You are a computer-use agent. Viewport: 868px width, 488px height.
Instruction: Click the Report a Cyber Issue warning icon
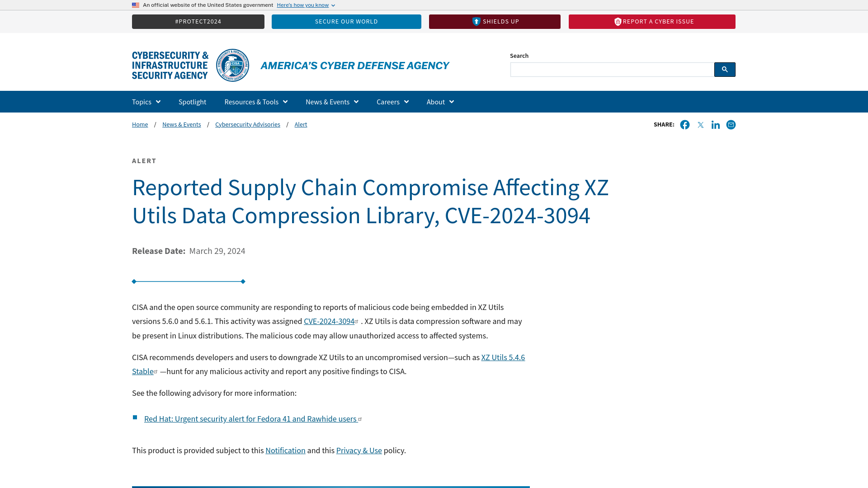[x=618, y=21]
